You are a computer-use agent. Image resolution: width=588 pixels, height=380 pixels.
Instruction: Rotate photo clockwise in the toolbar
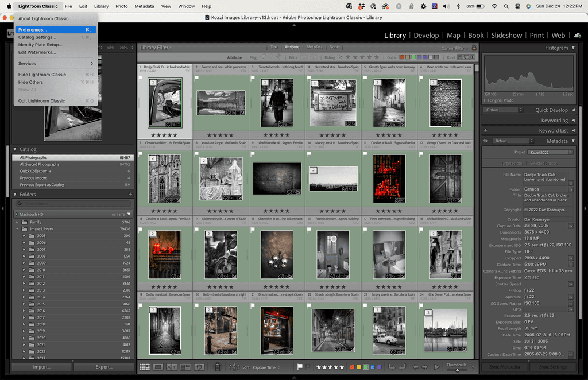(402, 367)
